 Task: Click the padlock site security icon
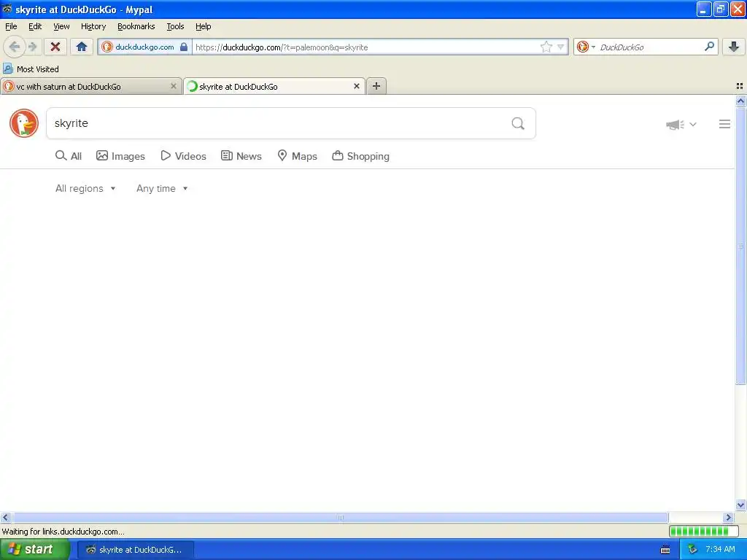click(184, 47)
